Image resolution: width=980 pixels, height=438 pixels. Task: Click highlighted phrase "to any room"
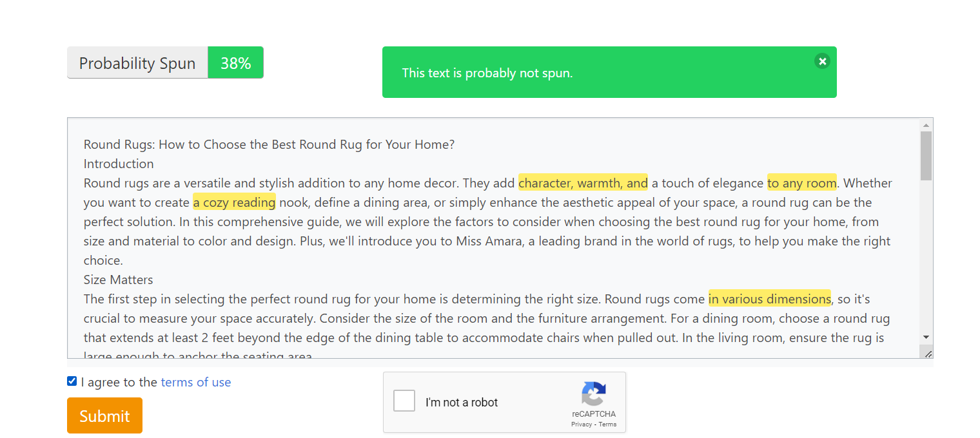801,184
